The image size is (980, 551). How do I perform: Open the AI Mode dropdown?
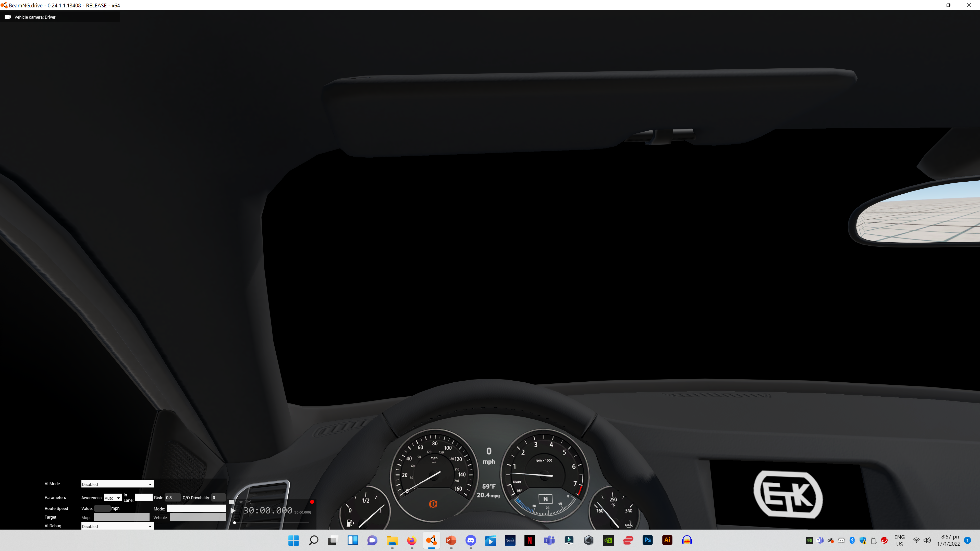[117, 484]
